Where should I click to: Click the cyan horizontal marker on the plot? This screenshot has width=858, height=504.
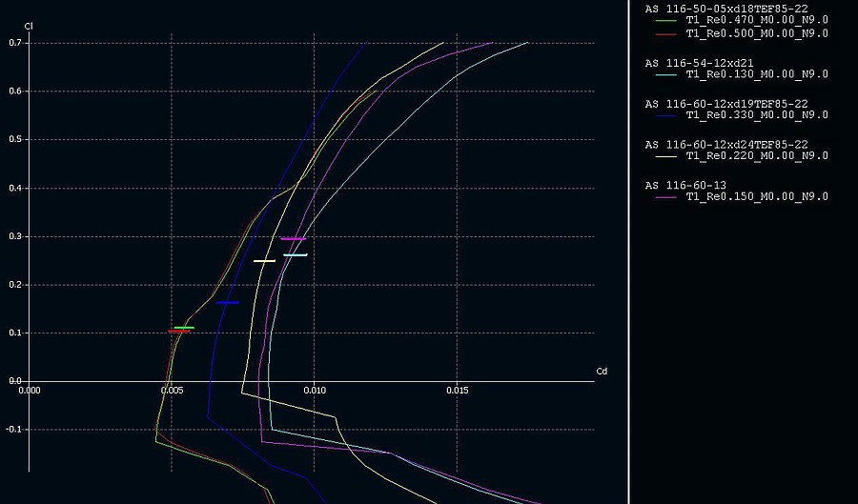296,254
